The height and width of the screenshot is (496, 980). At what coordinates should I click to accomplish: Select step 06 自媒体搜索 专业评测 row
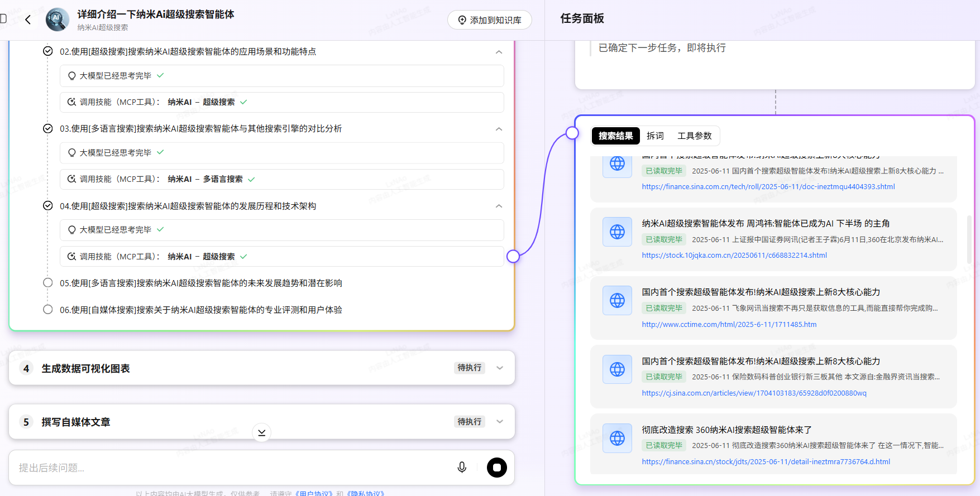201,310
